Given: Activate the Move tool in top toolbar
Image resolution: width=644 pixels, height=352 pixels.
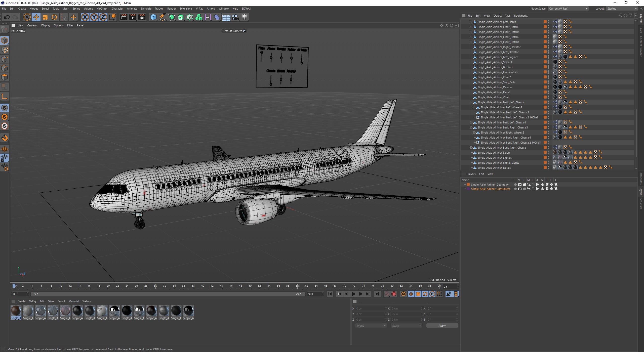Looking at the screenshot, I should coord(36,17).
